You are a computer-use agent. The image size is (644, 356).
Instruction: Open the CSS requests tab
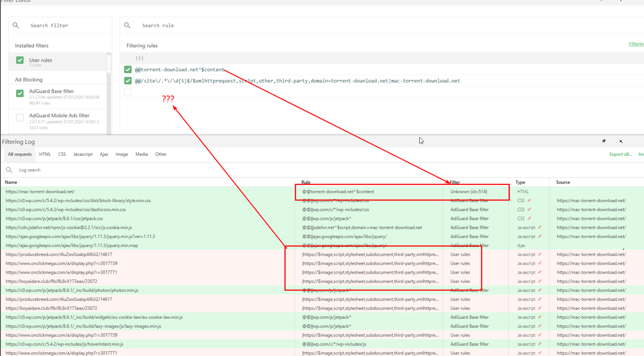coord(62,154)
